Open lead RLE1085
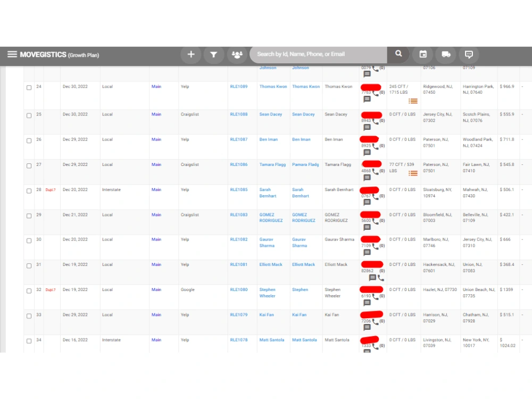This screenshot has height=399, width=532. tap(239, 190)
